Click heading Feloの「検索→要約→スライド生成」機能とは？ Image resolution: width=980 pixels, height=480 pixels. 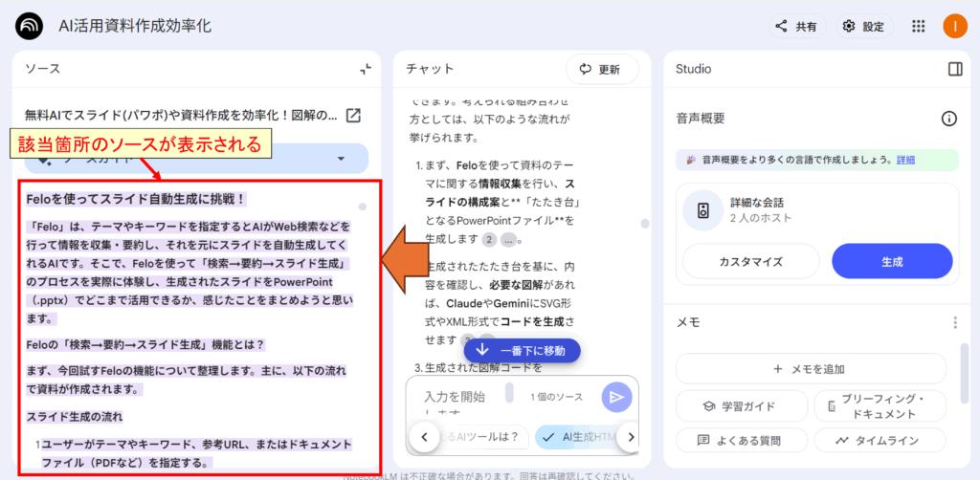146,344
